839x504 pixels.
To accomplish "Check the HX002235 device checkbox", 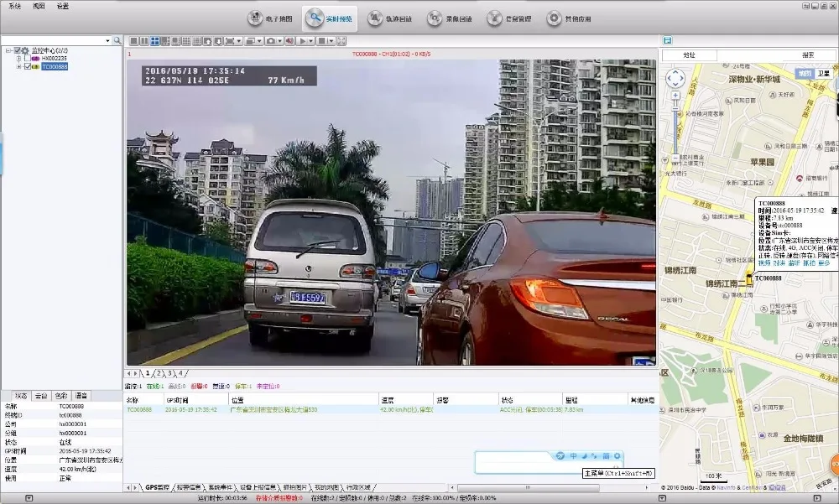I will point(28,59).
